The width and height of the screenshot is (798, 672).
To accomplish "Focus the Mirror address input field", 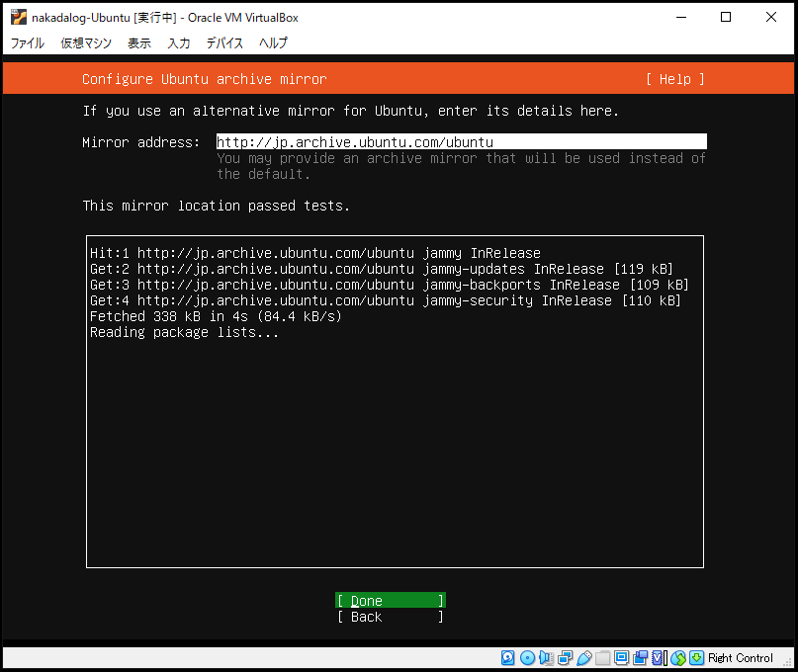I will tap(461, 141).
